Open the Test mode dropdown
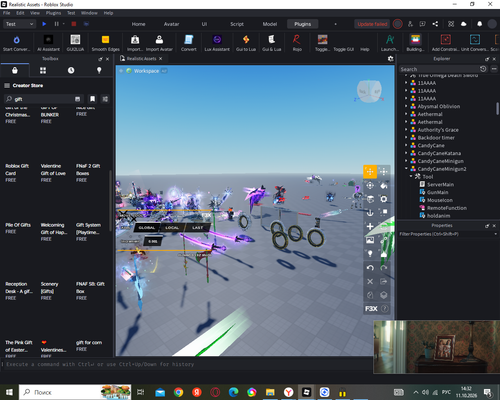The height and width of the screenshot is (400, 500). [19, 24]
